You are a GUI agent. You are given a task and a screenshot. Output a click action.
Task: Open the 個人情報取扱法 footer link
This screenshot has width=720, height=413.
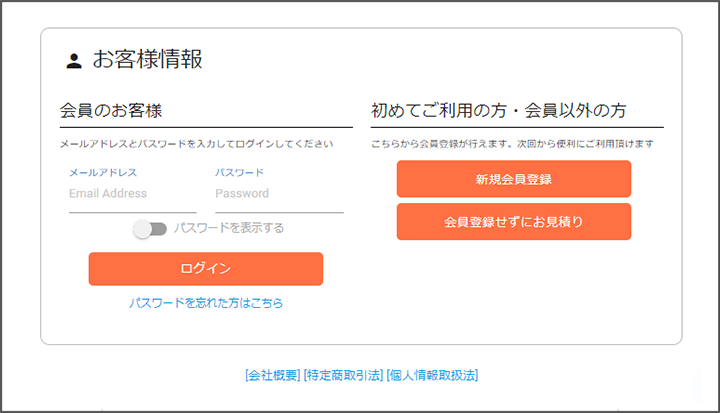[x=433, y=375]
